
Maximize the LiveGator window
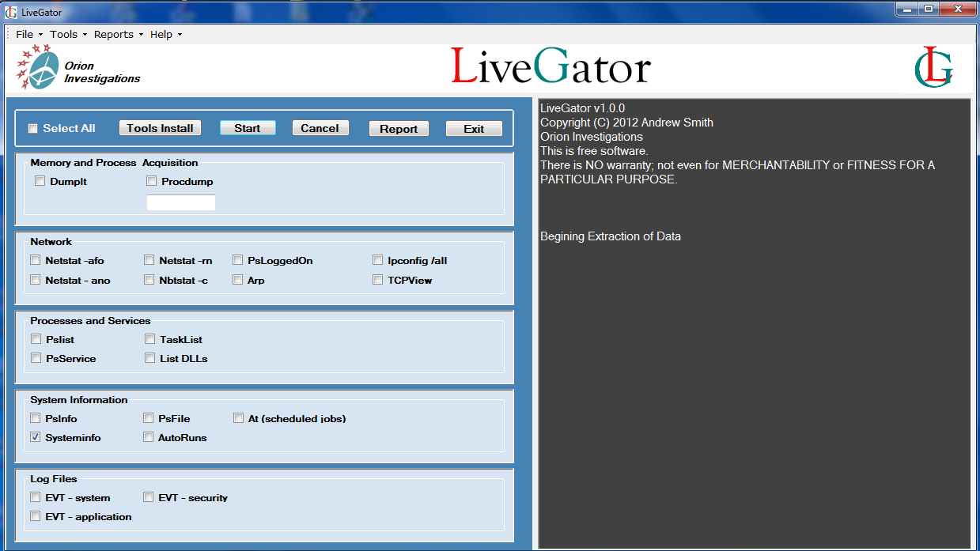tap(928, 9)
